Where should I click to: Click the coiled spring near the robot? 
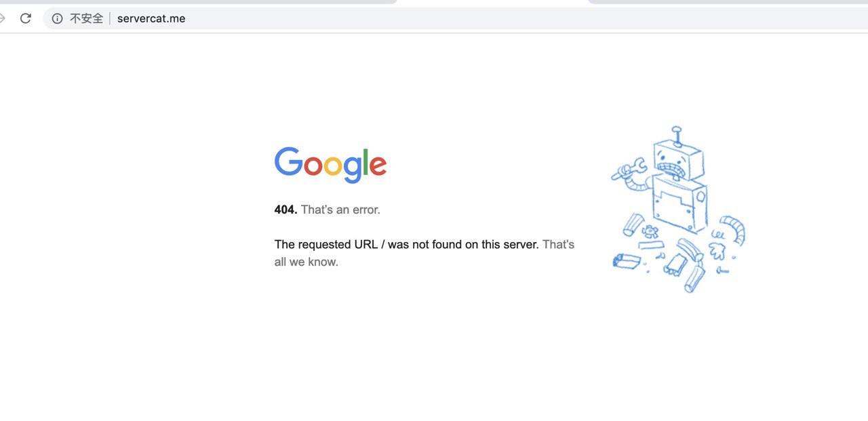tap(717, 235)
